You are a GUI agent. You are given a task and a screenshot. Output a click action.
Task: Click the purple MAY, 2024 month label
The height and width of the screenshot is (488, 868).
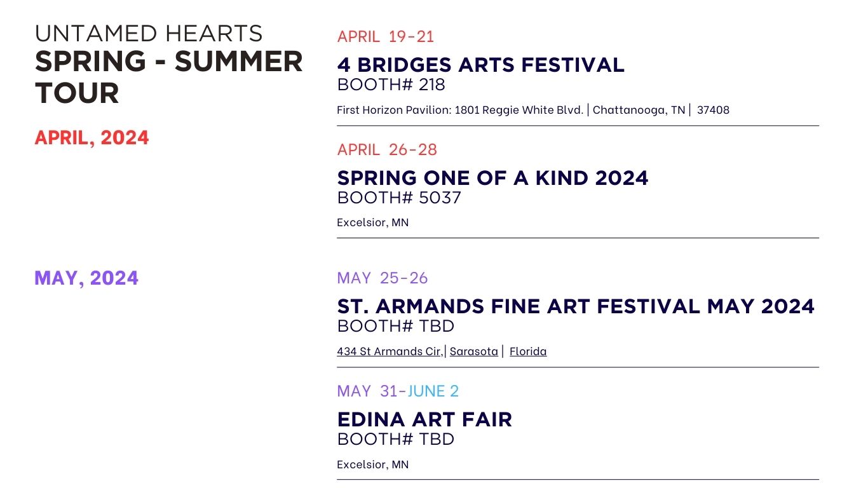click(x=86, y=278)
